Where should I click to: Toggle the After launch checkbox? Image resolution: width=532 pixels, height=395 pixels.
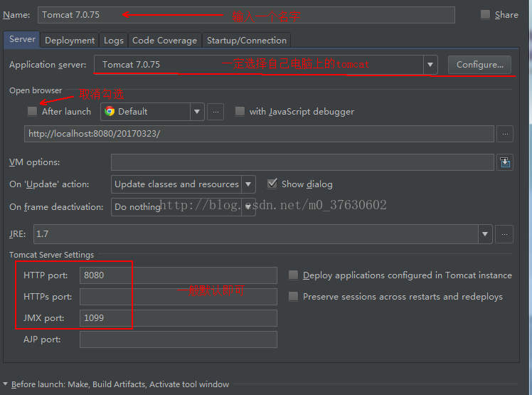pyautogui.click(x=32, y=112)
